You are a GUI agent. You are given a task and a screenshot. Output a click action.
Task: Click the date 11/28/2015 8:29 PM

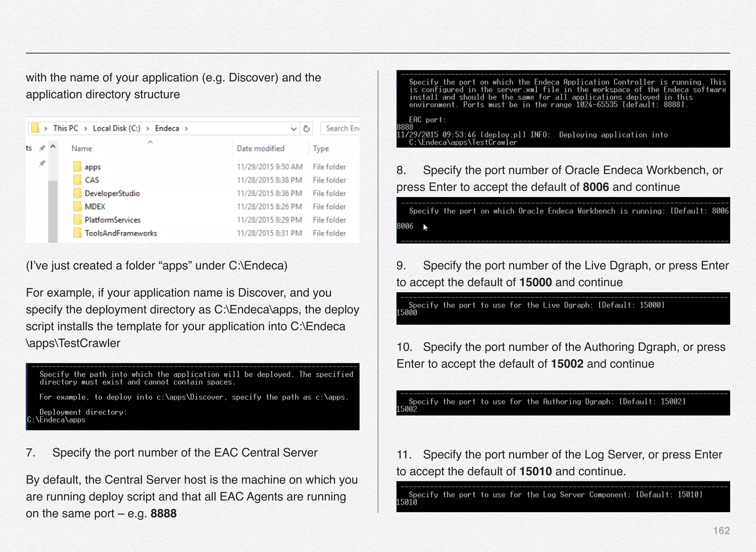coord(269,220)
